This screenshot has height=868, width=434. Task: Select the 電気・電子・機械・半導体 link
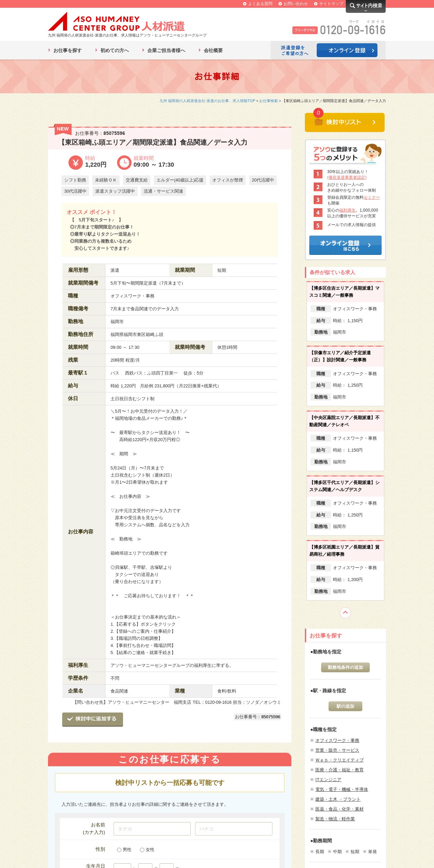342,789
